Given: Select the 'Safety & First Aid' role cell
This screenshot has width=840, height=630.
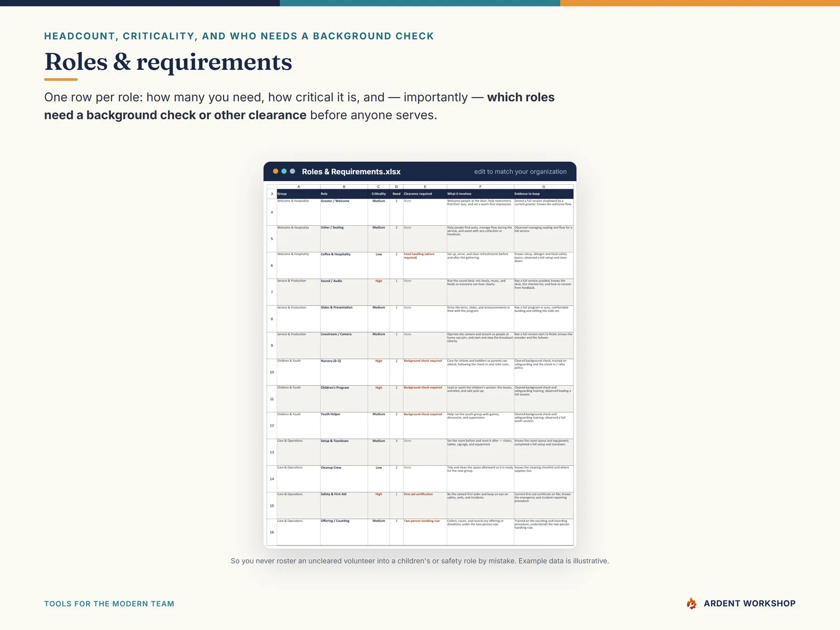Looking at the screenshot, I should (x=344, y=506).
